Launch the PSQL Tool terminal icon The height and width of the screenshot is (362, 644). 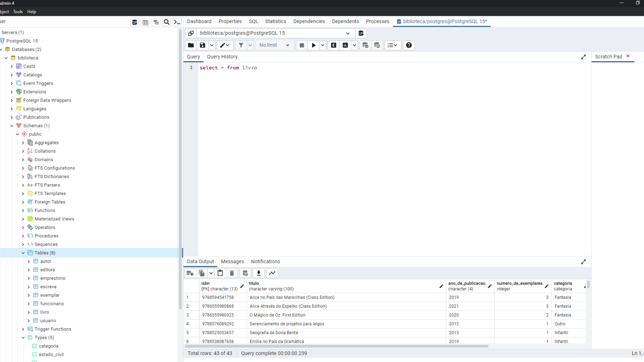177,22
